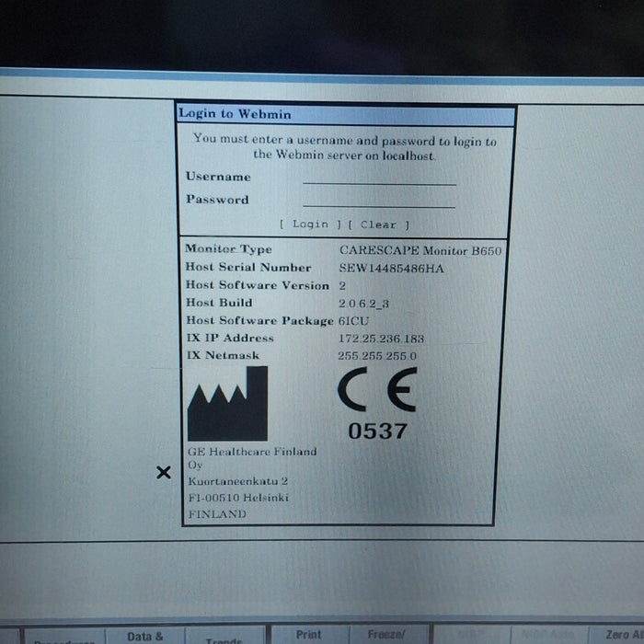Click the [ Clear ] button

coord(379,224)
